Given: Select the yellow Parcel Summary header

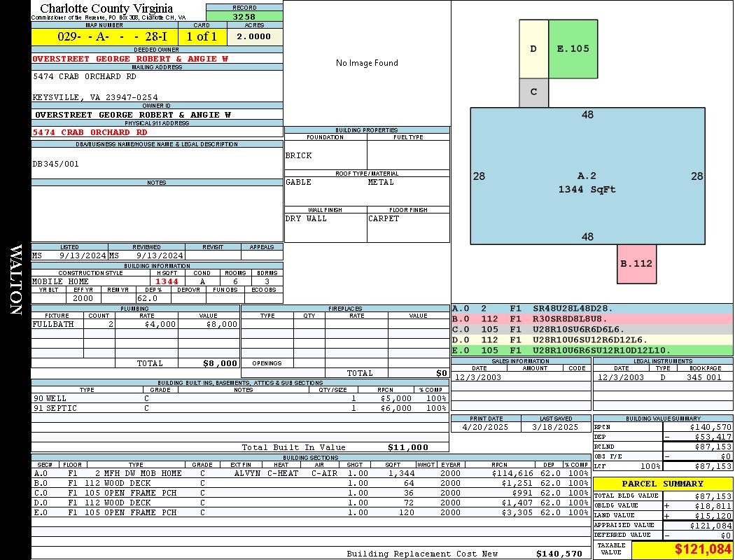Looking at the screenshot, I should [x=663, y=484].
